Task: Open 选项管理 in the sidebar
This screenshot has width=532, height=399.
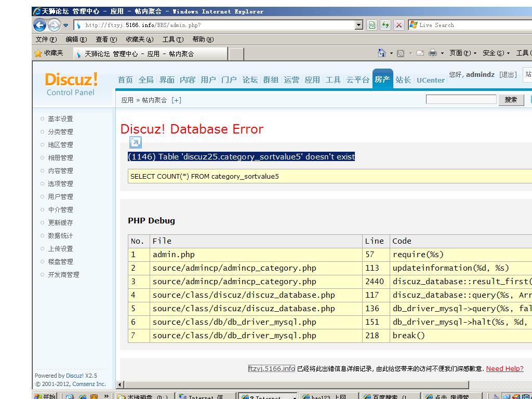Action: 60,183
